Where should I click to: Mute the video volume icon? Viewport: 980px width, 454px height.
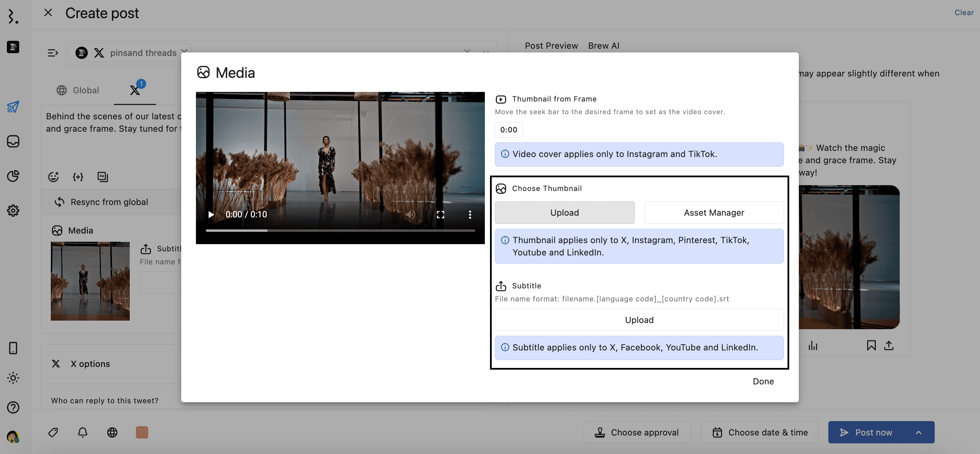[410, 214]
